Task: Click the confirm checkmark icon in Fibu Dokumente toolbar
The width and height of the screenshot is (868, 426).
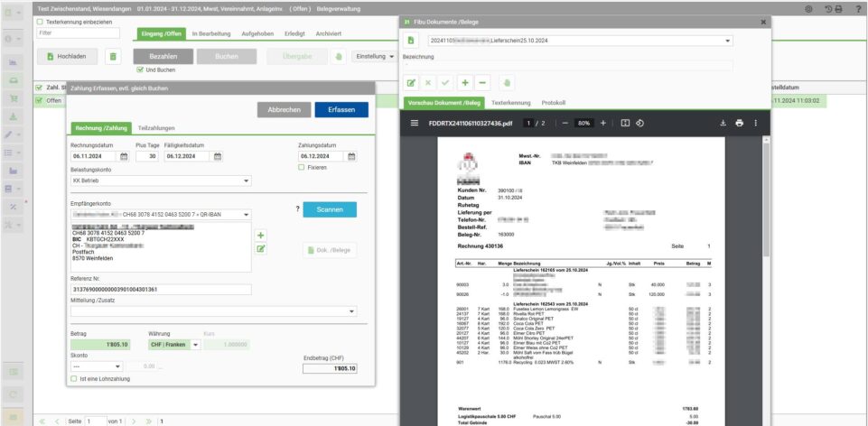Action: click(445, 83)
